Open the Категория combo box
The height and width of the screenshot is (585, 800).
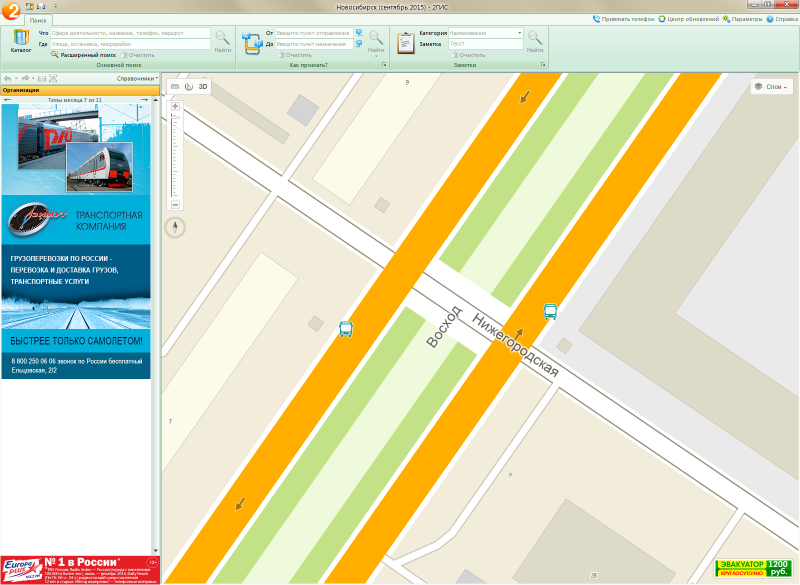tap(486, 33)
